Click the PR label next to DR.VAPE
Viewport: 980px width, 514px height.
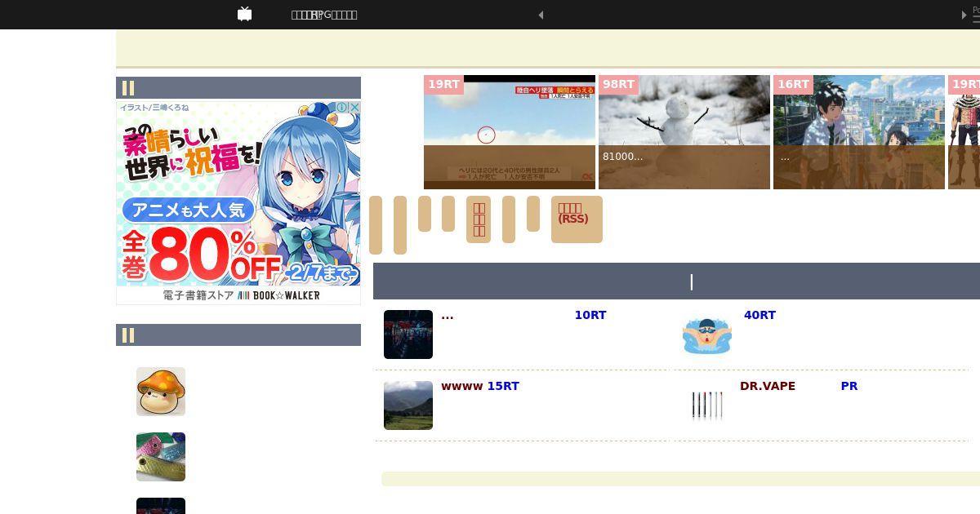point(849,386)
